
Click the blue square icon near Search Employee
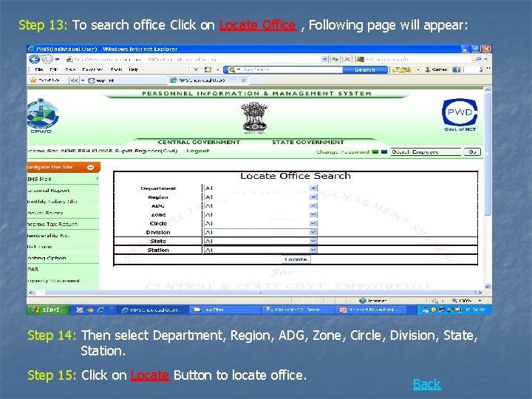384,151
